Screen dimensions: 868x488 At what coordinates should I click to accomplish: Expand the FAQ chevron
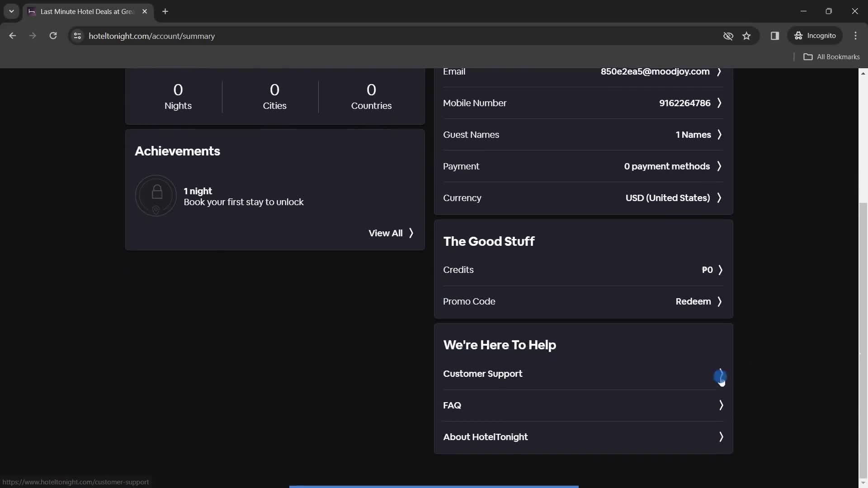721,405
